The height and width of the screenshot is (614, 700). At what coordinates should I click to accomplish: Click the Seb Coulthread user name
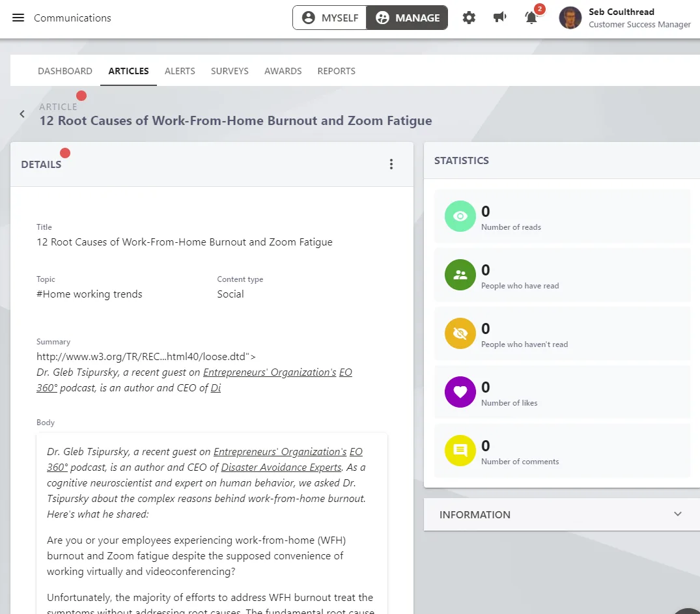[621, 12]
